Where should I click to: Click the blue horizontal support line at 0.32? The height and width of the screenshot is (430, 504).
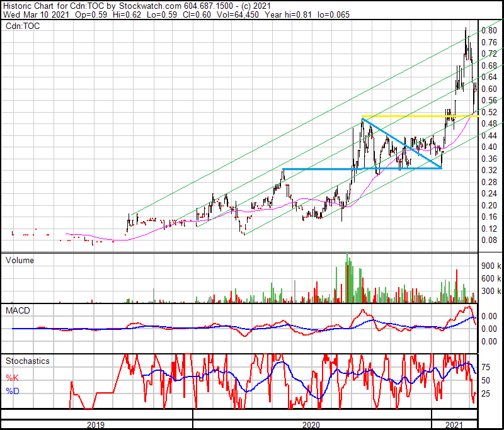coord(362,169)
